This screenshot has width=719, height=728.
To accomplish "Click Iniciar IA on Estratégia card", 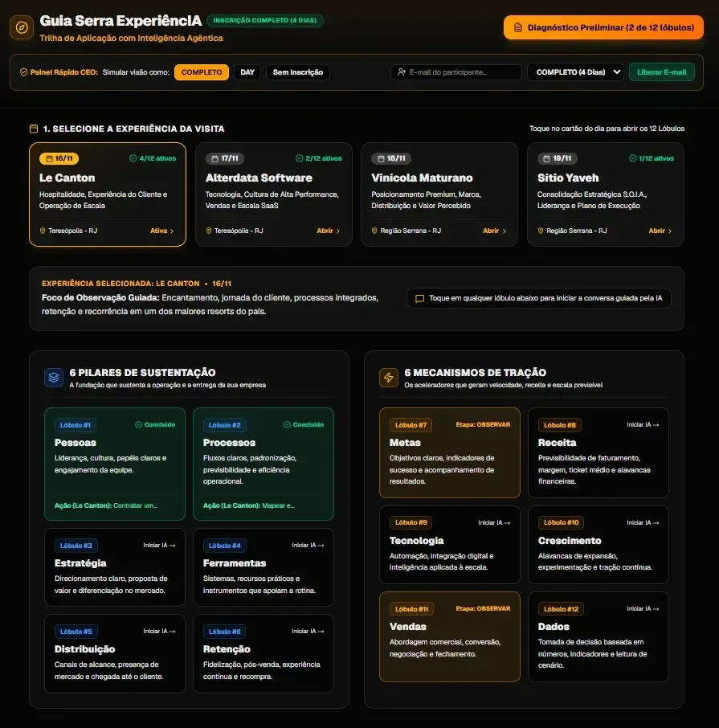I will pos(159,545).
